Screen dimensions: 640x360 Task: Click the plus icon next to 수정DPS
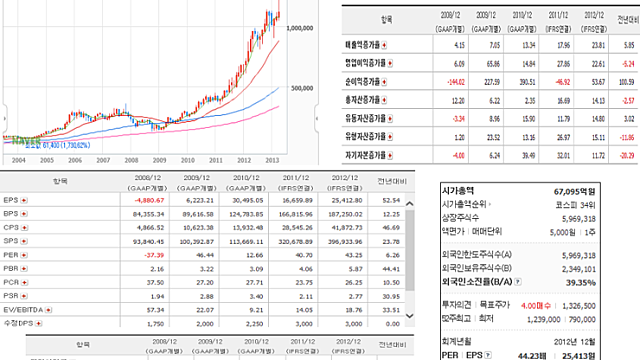(39, 323)
